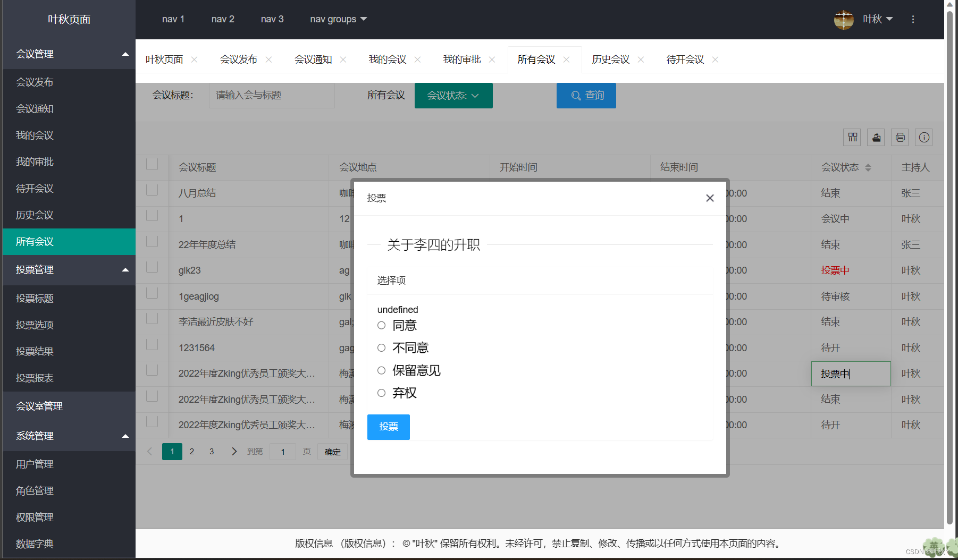
Task: Open the 叶秋 user dropdown
Action: [x=878, y=19]
